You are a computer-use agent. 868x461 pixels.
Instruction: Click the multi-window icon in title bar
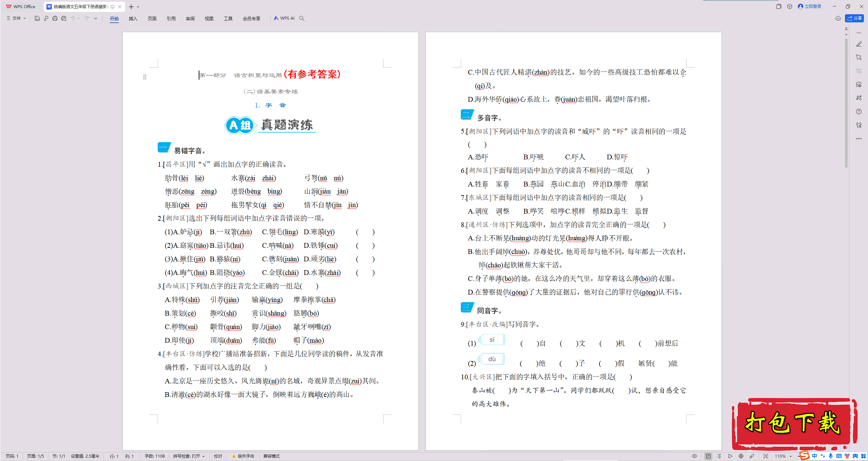[779, 6]
